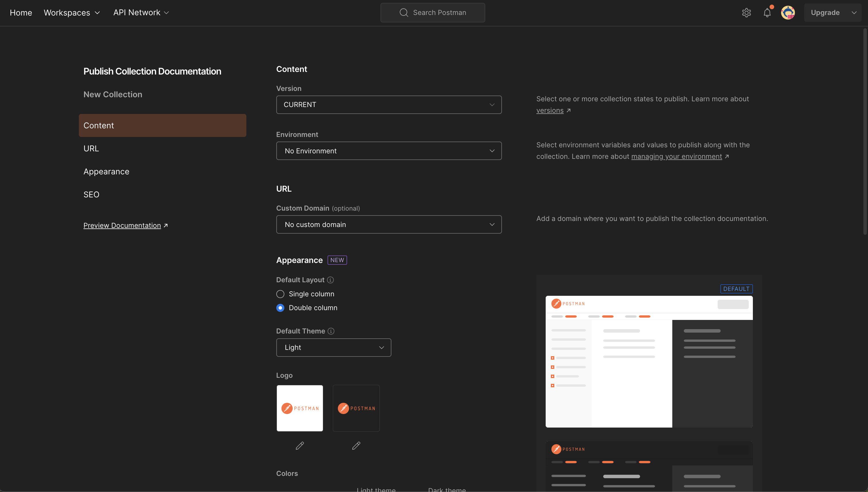Open the Workspaces menu

pos(72,13)
